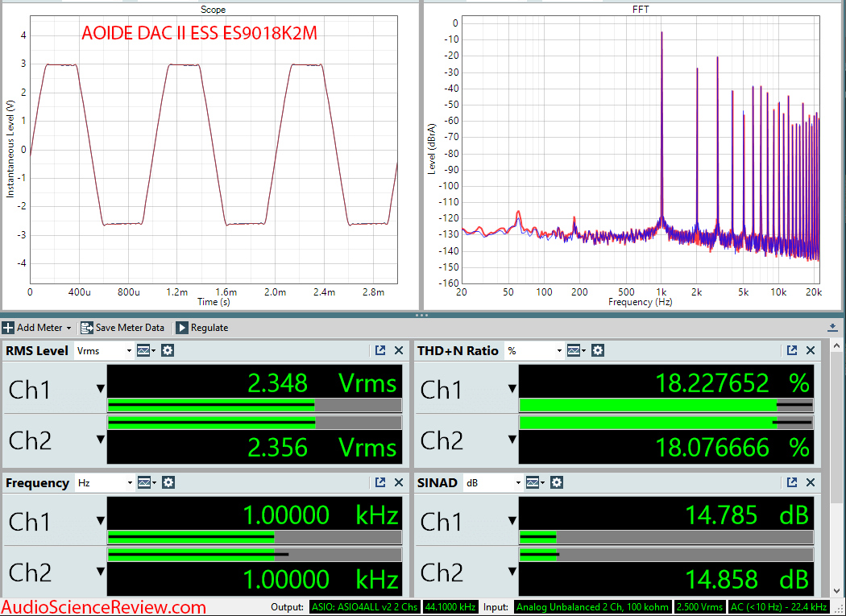846x616 pixels.
Task: Open Frequency meter settings gear
Action: point(168,483)
